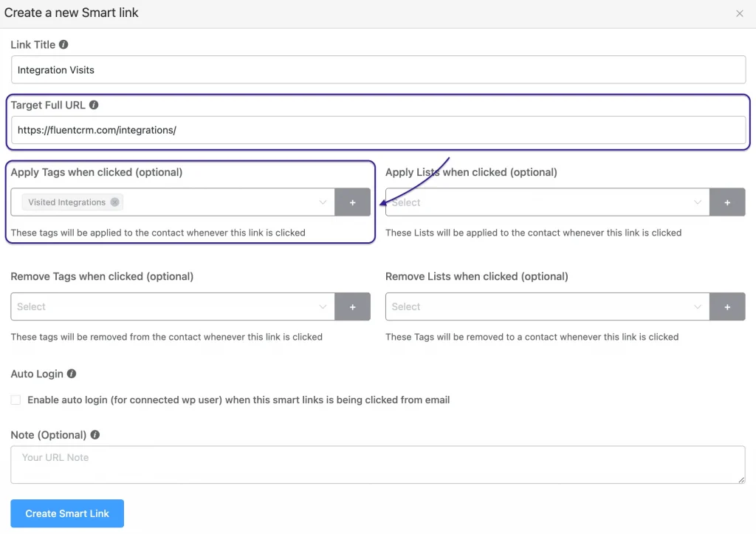Click the plus button next to Apply Lists
Viewport: 756px width, 534px height.
728,202
